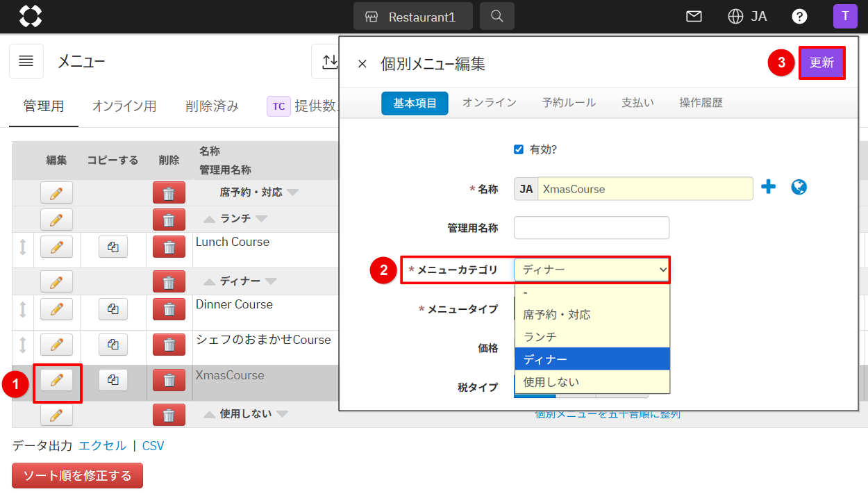Click the app logo in top-left corner
Image resolution: width=868 pixels, height=503 pixels.
click(31, 16)
